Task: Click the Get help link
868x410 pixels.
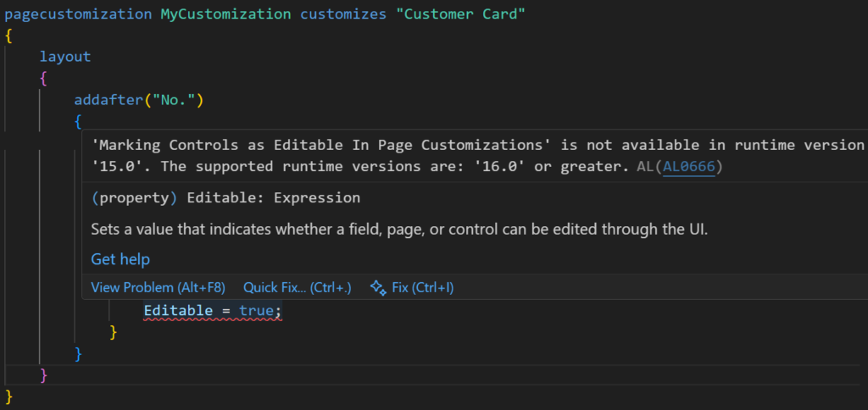Action: 120,259
